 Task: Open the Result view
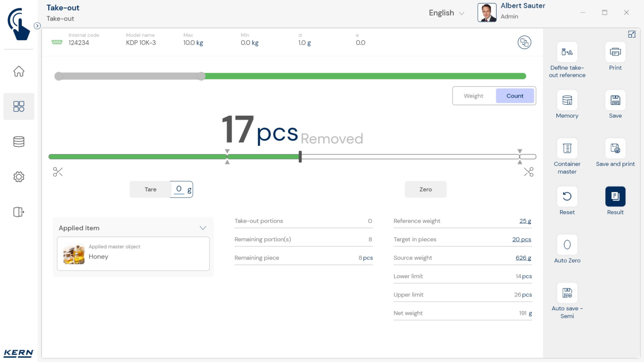(615, 197)
